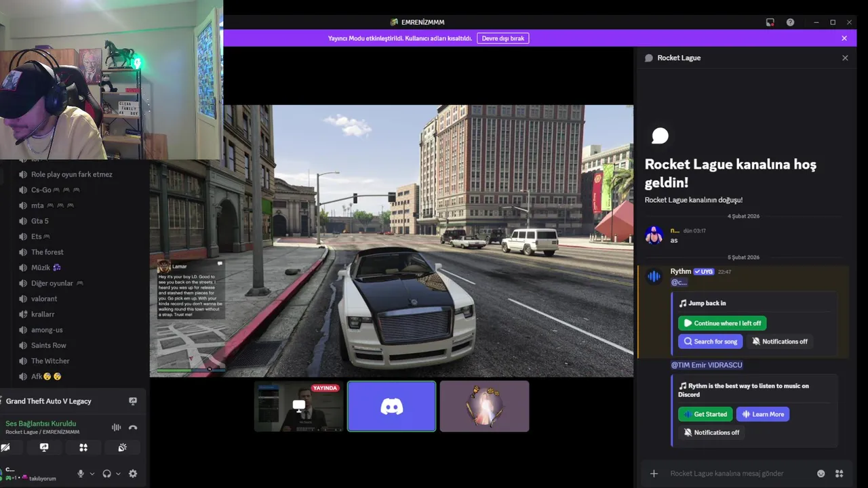This screenshot has height=488, width=868.
Task: Click share screen button in voice panel
Action: tap(44, 447)
